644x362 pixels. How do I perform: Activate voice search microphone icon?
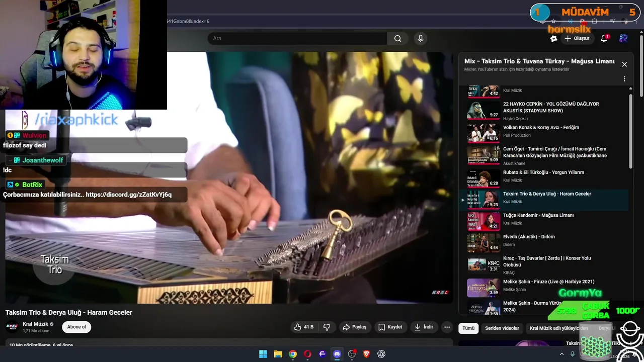(x=421, y=38)
